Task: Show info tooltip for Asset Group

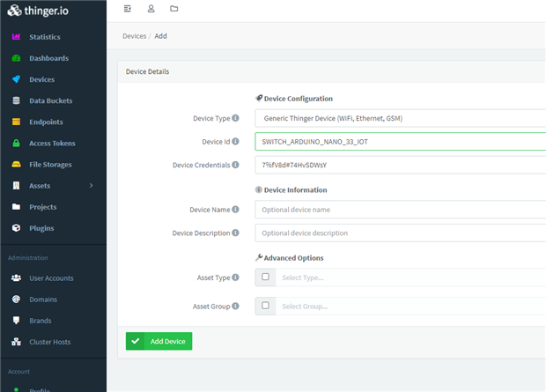Action: [x=235, y=306]
